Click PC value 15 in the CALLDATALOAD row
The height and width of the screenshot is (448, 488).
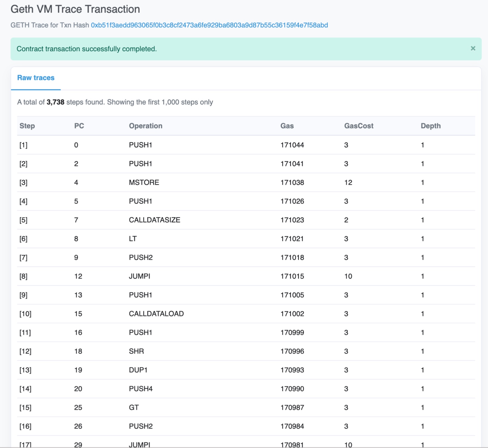78,314
